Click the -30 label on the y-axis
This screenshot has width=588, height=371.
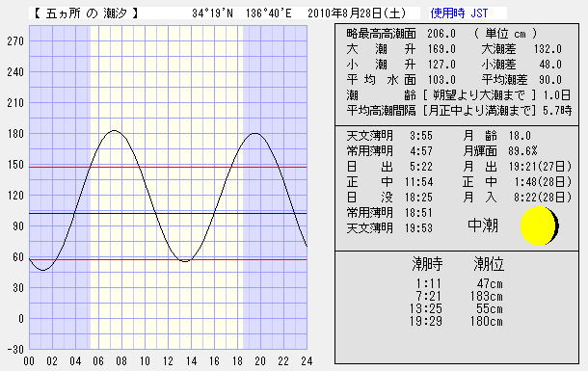15,349
